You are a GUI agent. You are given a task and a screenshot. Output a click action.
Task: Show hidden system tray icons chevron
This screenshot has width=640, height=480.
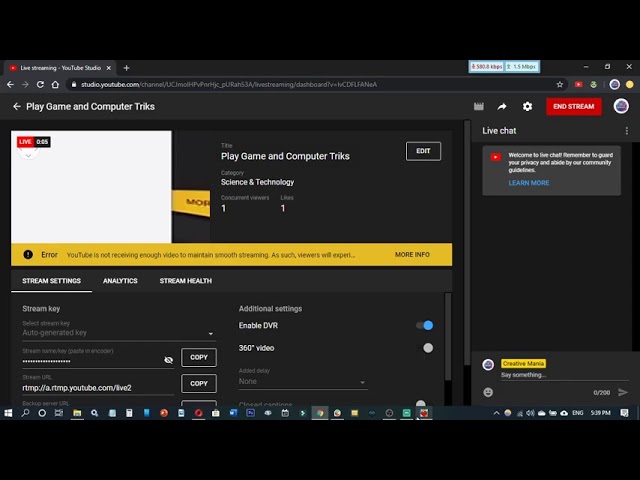[496, 413]
